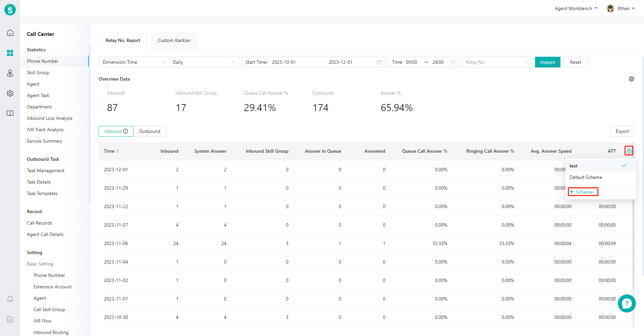Open the Overview Data settings gear

632,79
